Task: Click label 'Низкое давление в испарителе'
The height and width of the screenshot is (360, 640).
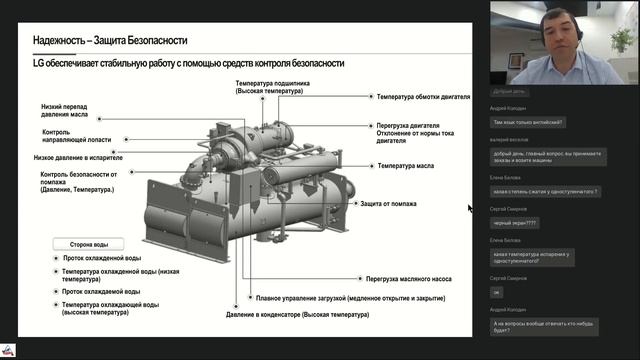Action: (x=78, y=158)
